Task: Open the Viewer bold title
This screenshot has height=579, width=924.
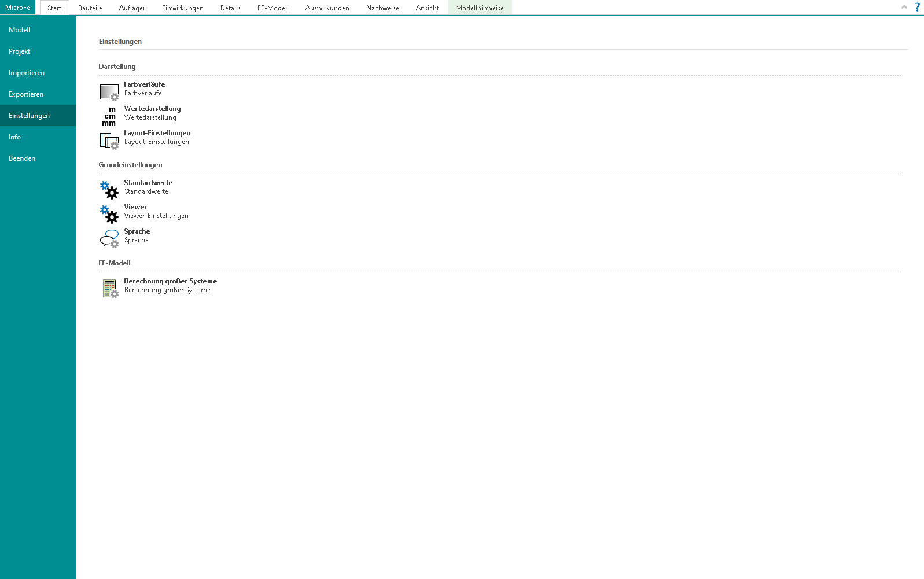Action: (135, 207)
